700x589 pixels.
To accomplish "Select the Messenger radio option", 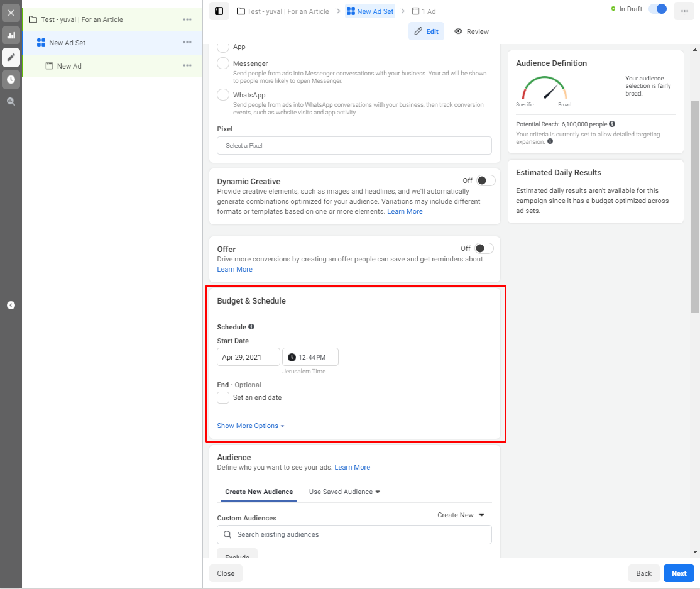I will pyautogui.click(x=223, y=63).
